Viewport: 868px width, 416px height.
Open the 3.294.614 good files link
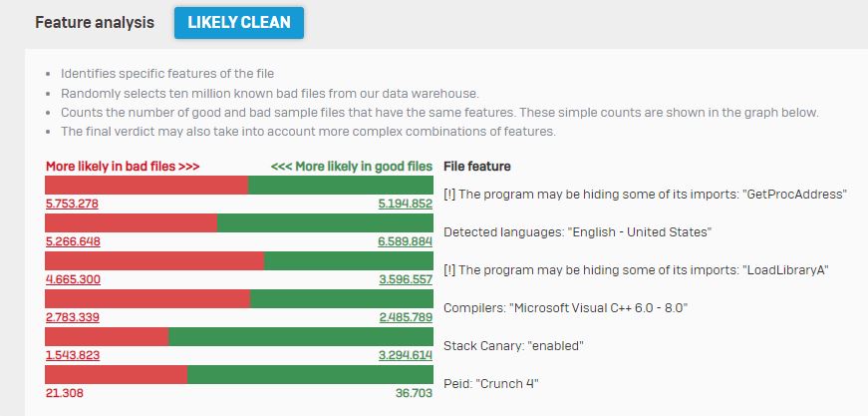(406, 355)
